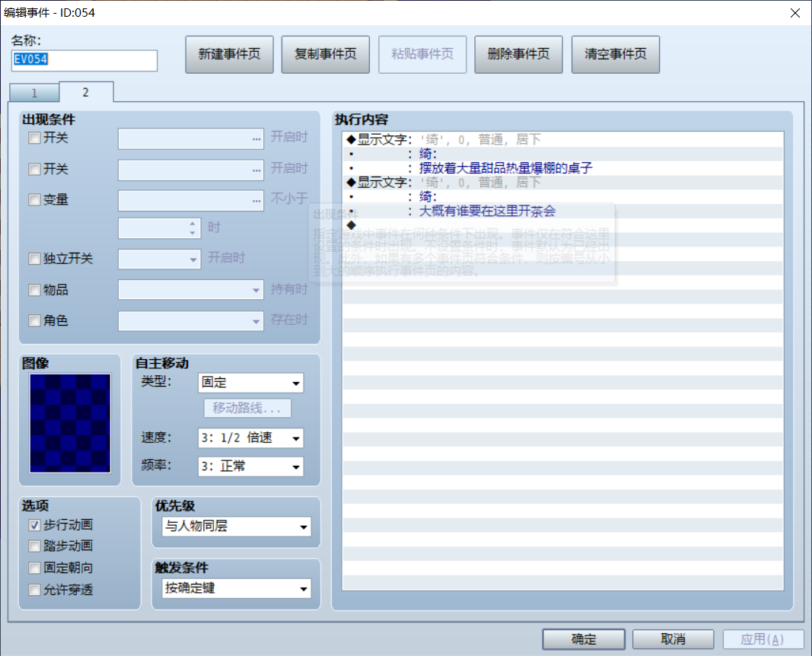The image size is (812, 656).
Task: Enable the first 开关 condition checkbox
Action: click(x=35, y=139)
